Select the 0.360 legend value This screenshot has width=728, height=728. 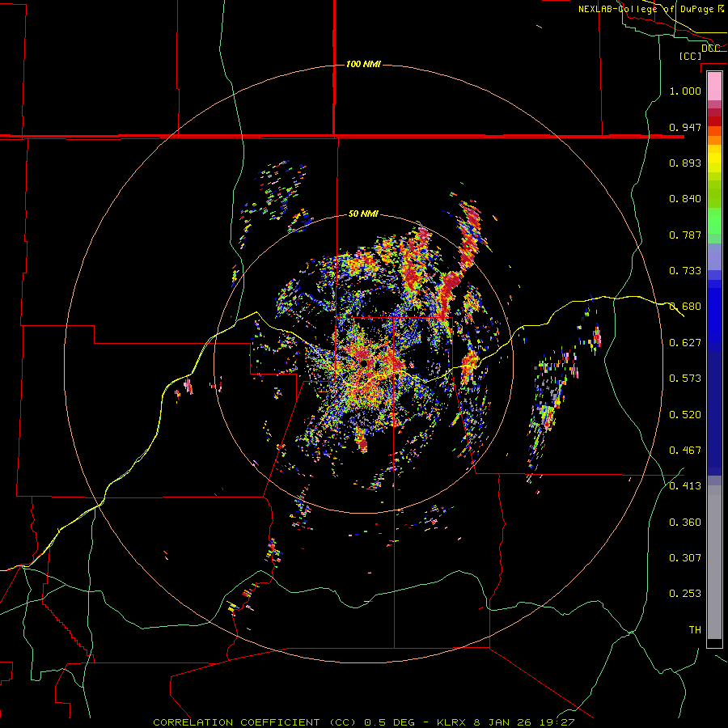[685, 523]
